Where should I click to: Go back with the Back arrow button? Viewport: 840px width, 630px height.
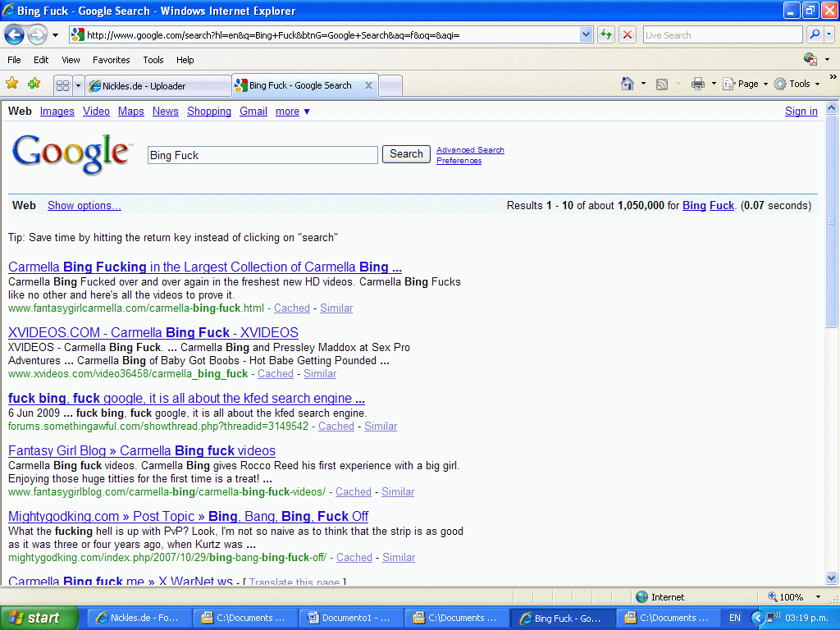coord(15,35)
